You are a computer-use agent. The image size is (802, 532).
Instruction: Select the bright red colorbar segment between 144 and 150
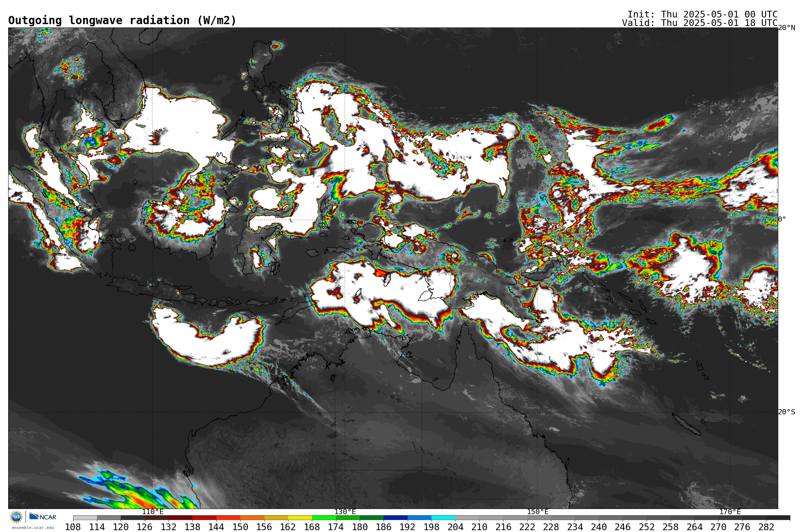click(228, 518)
